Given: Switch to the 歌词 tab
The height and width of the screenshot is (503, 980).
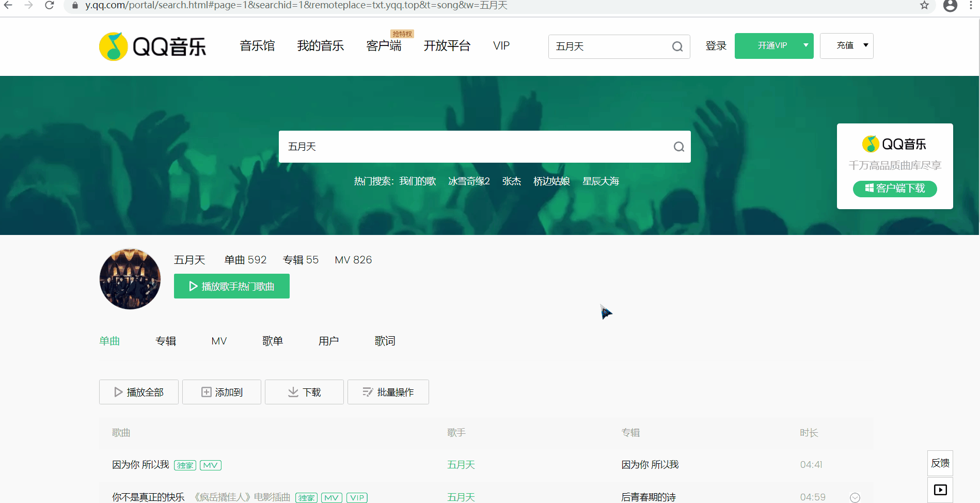Looking at the screenshot, I should tap(385, 341).
